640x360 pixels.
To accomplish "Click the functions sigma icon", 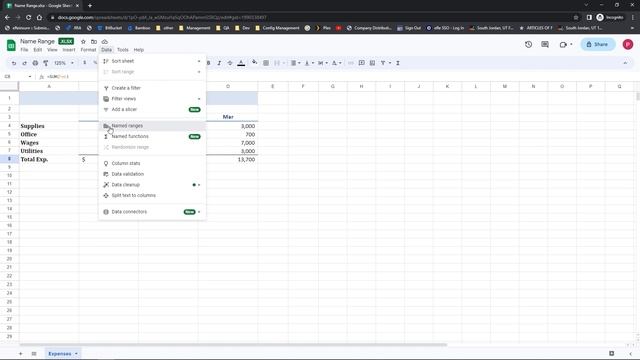I will coord(398,63).
